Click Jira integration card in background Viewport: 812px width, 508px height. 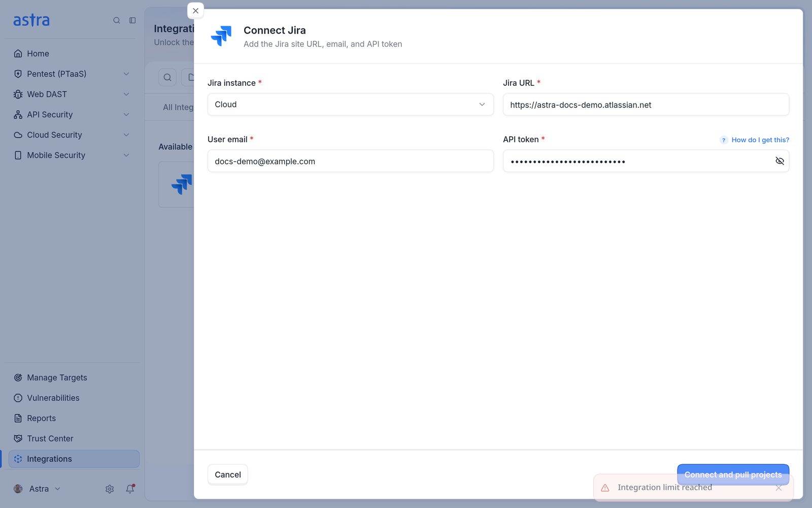pyautogui.click(x=177, y=184)
